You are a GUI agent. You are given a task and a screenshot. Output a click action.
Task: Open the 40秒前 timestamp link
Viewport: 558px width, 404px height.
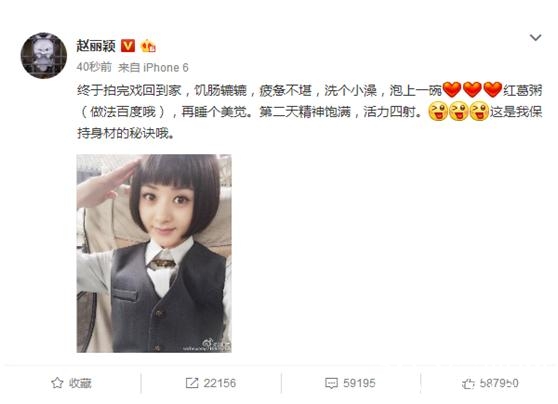point(94,67)
